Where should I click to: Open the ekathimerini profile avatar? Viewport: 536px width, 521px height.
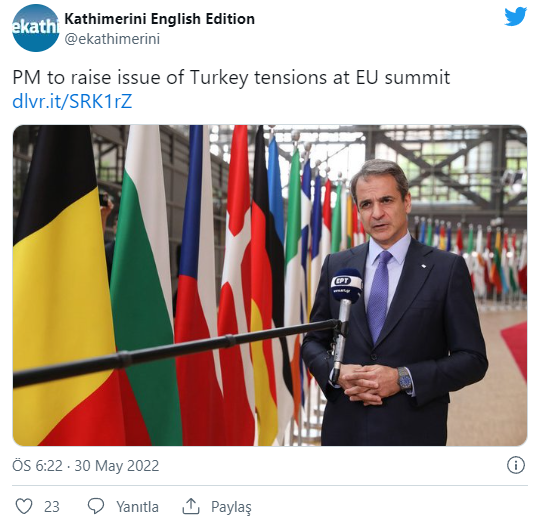(36, 28)
